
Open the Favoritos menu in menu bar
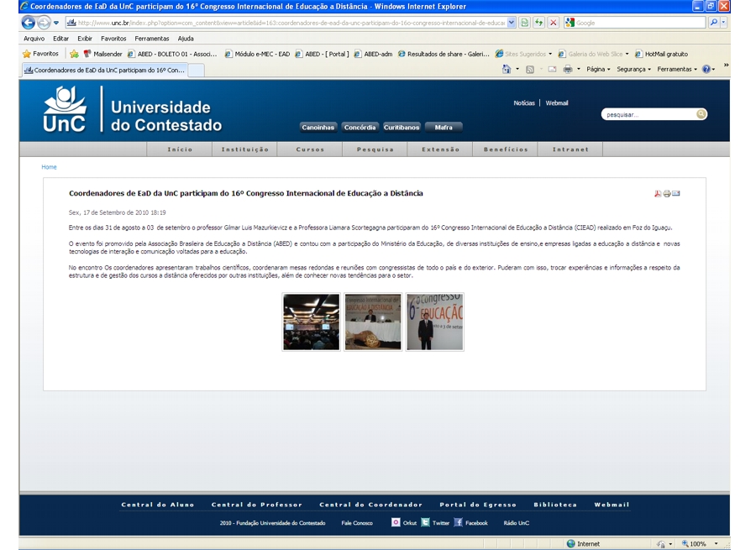113,39
